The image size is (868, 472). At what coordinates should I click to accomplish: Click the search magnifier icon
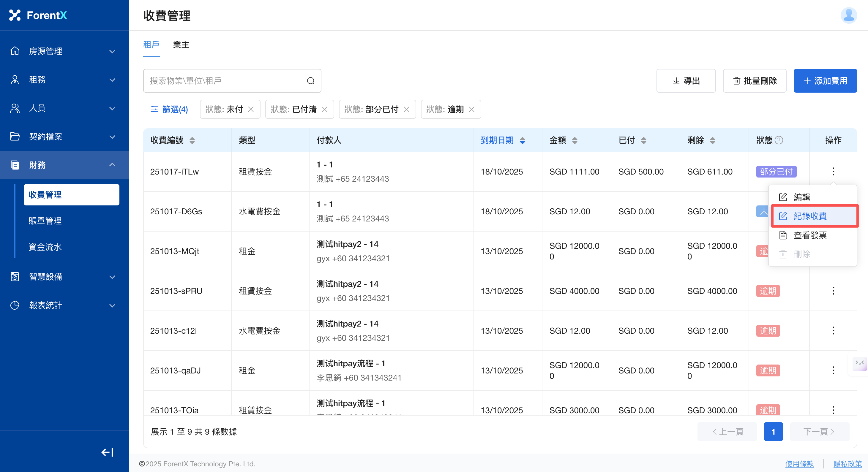[310, 81]
